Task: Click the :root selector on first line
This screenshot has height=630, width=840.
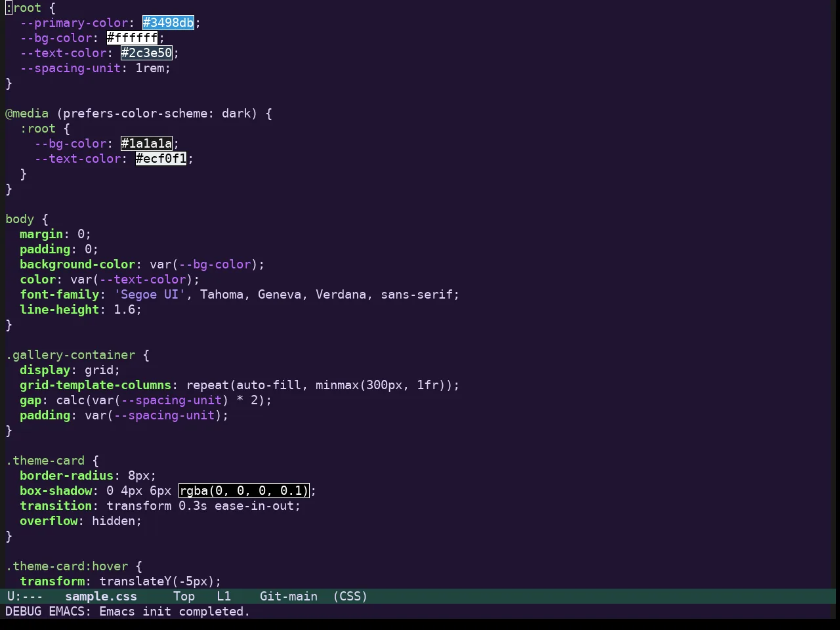Action: (23, 8)
